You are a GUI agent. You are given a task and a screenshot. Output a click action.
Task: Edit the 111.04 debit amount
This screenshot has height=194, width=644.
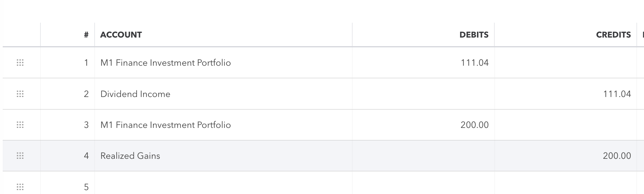(x=474, y=63)
